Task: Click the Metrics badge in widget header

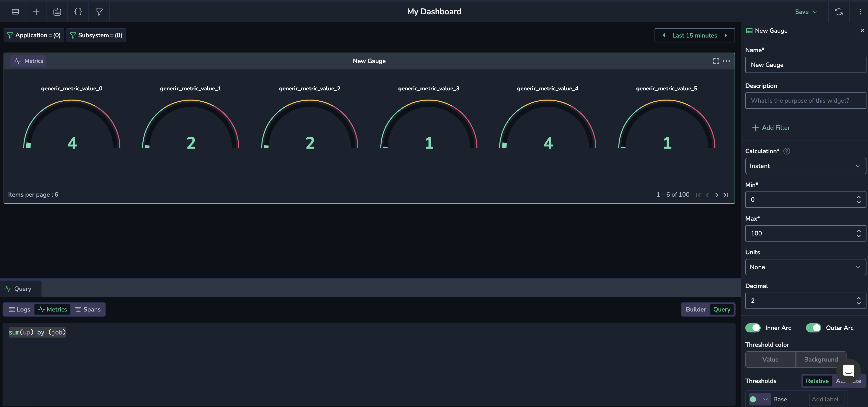Action: (x=28, y=61)
